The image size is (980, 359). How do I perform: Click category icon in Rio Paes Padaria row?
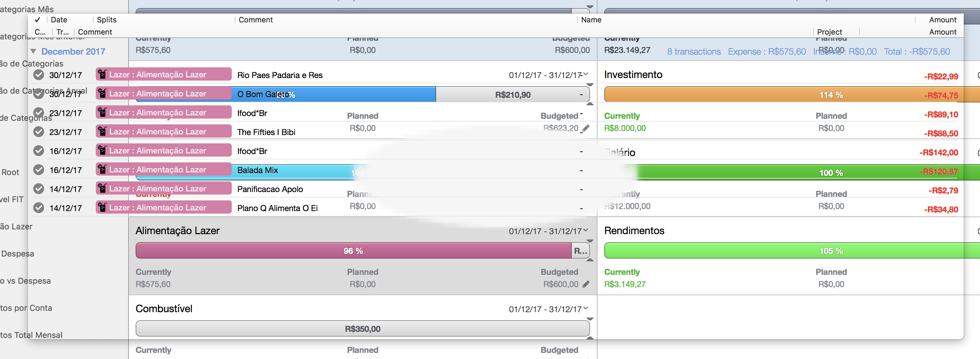click(102, 74)
